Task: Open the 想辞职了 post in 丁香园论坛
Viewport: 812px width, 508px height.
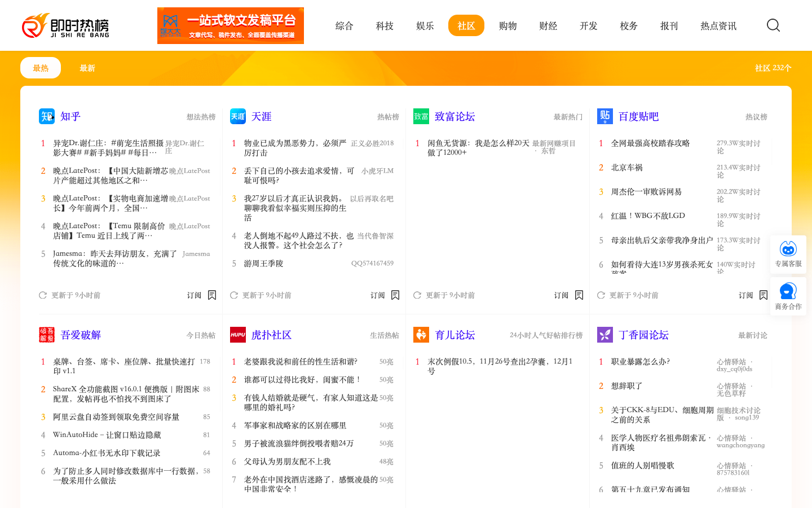Action: [x=627, y=386]
